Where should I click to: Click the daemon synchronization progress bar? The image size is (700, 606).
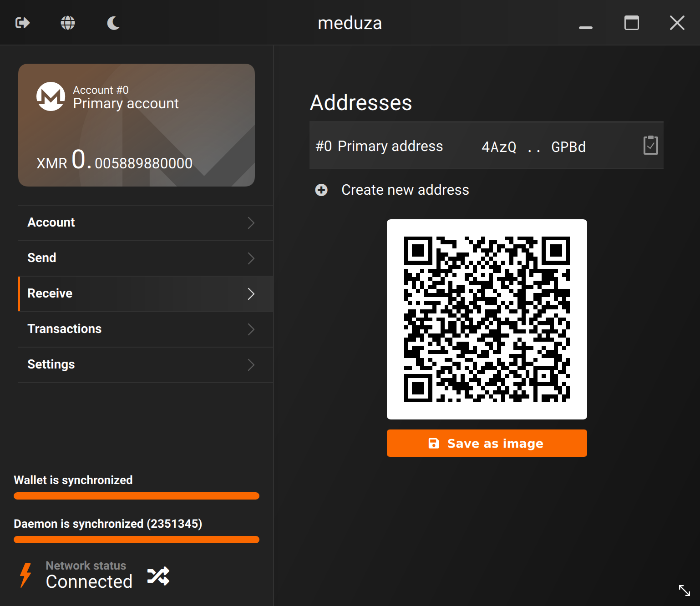coord(137,540)
